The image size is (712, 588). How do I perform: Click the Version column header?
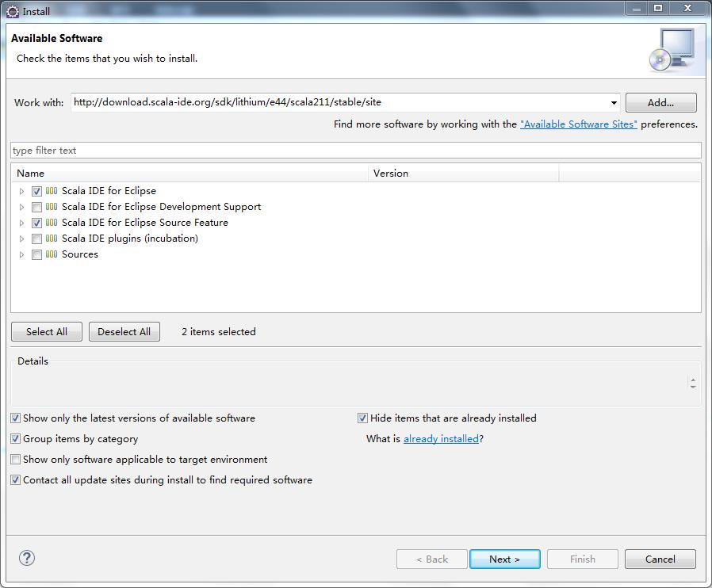(x=464, y=173)
